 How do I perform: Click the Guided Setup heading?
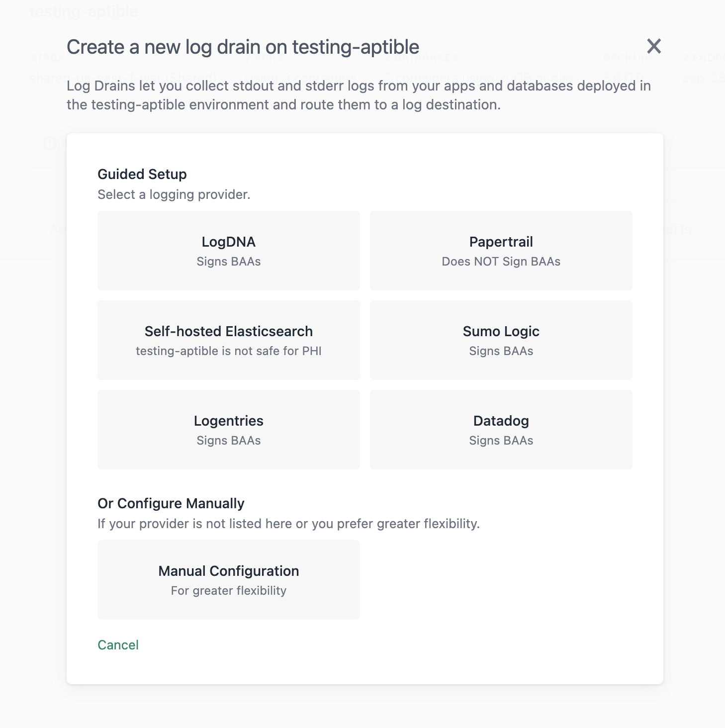click(142, 174)
